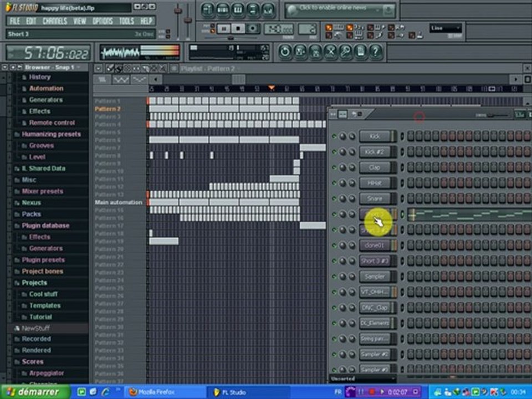Click the magnifier shortcut icon

[x=345, y=52]
